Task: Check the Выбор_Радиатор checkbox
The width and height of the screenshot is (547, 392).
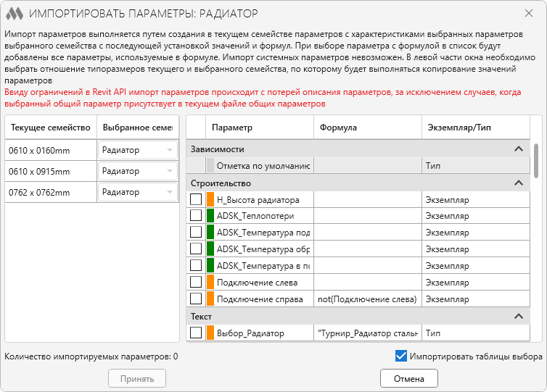Action: 196,333
